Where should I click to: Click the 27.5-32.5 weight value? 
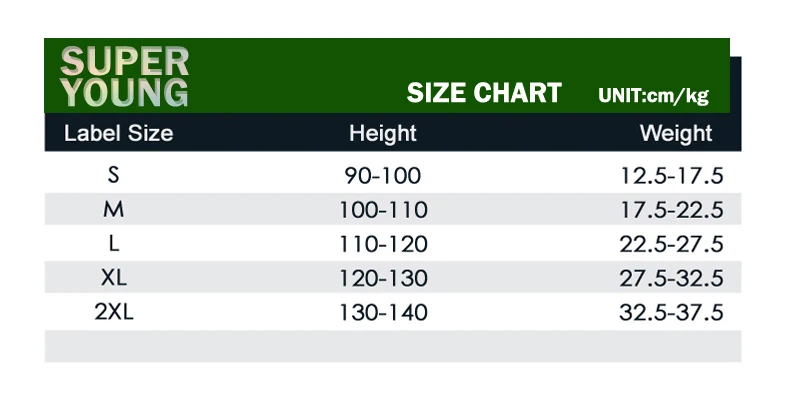672,278
